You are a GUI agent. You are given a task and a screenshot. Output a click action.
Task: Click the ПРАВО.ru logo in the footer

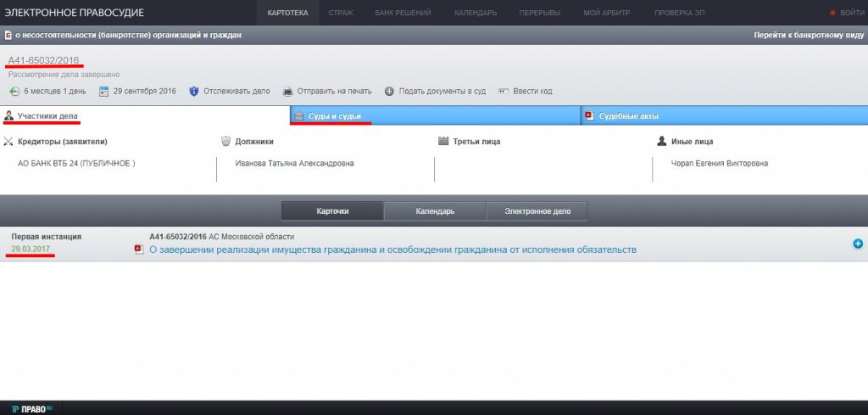32,408
